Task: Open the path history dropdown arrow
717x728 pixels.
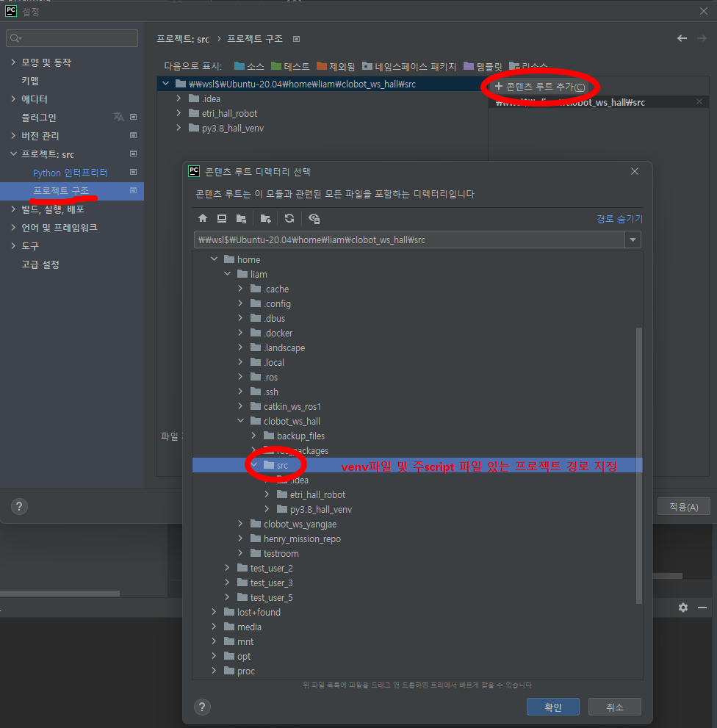Action: pos(633,240)
